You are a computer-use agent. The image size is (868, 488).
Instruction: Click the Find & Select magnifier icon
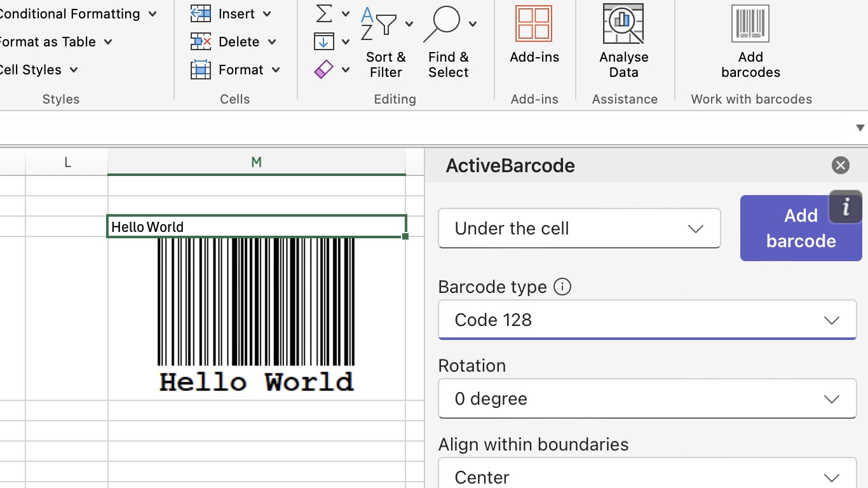click(x=442, y=24)
